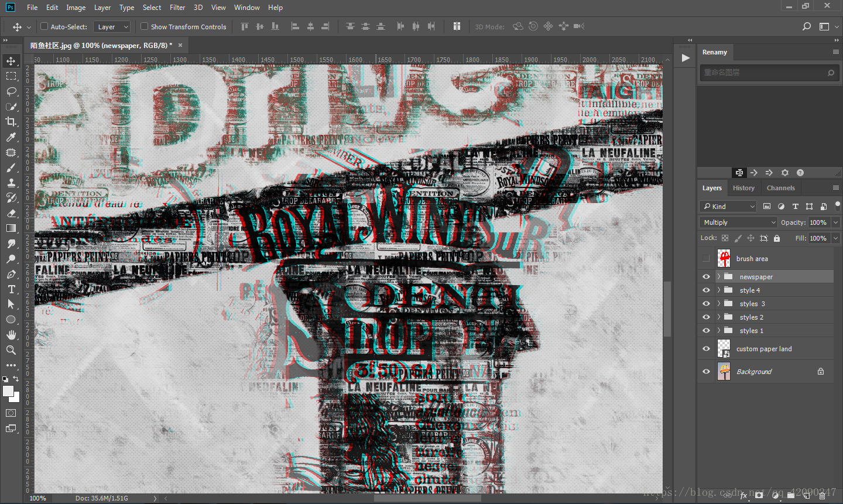Image resolution: width=843 pixels, height=504 pixels.
Task: Select the Eyedropper tool
Action: [11, 137]
